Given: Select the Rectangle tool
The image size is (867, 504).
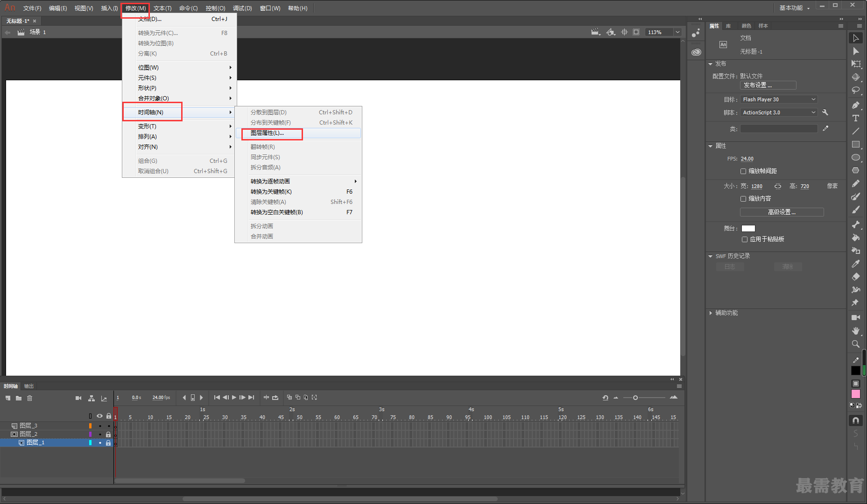Looking at the screenshot, I should tap(855, 144).
